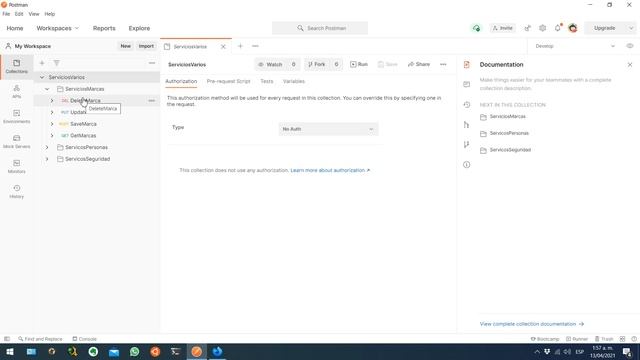Close the ServiciosVarios tab
The width and height of the screenshot is (640, 360).
[x=223, y=47]
